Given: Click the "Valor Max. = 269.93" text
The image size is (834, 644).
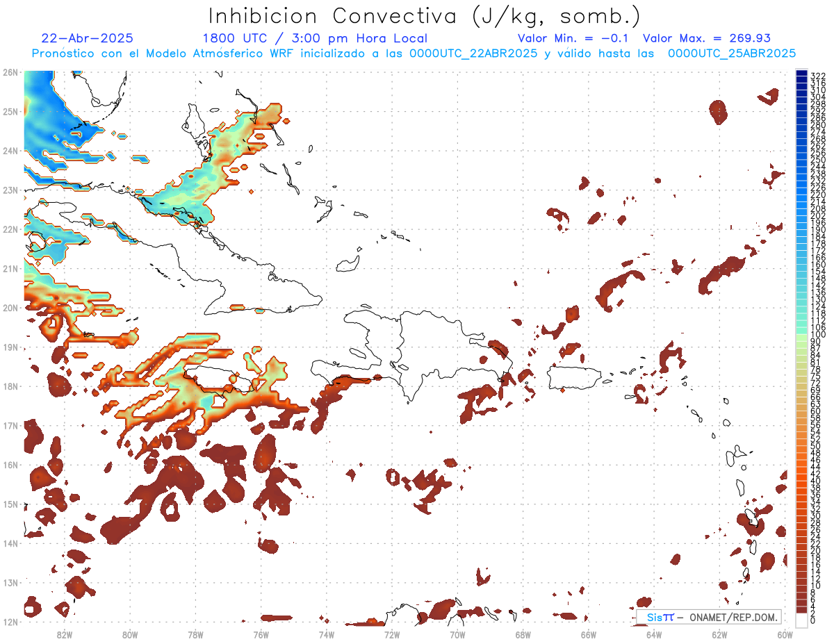Looking at the screenshot, I should [707, 38].
